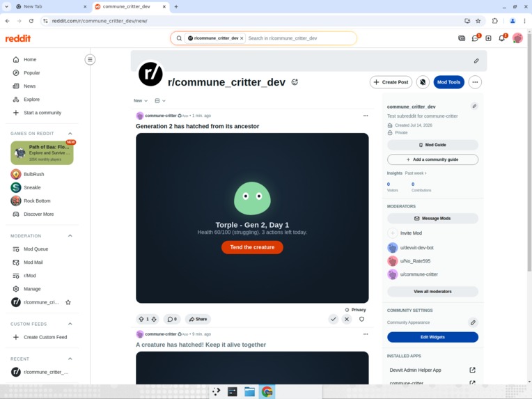The width and height of the screenshot is (532, 399).
Task: Open the Mod Guide button
Action: pyautogui.click(x=432, y=145)
